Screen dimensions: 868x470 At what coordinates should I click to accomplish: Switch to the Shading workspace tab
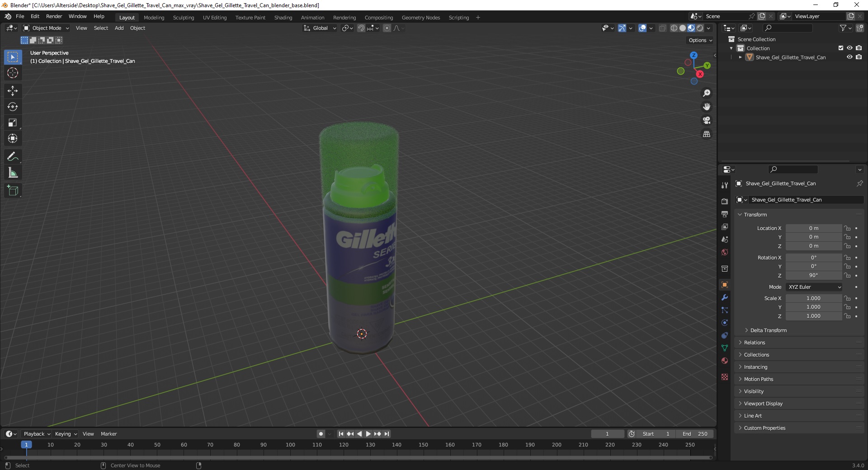(x=283, y=18)
